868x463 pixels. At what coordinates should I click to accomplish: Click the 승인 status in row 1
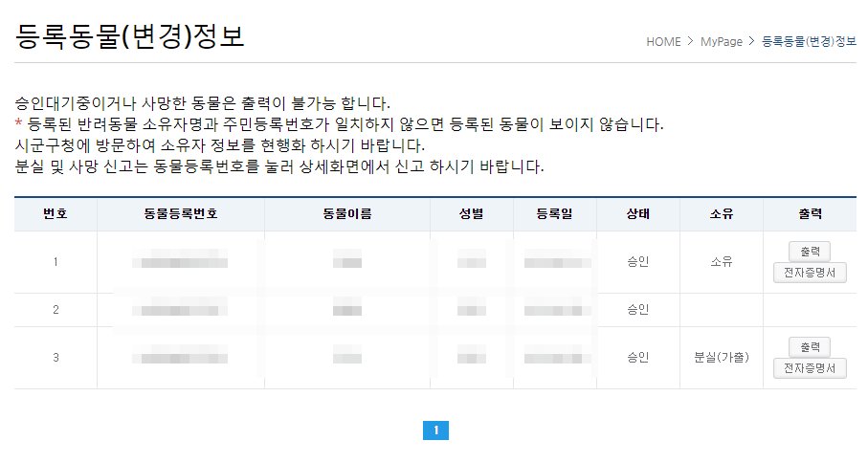point(638,262)
